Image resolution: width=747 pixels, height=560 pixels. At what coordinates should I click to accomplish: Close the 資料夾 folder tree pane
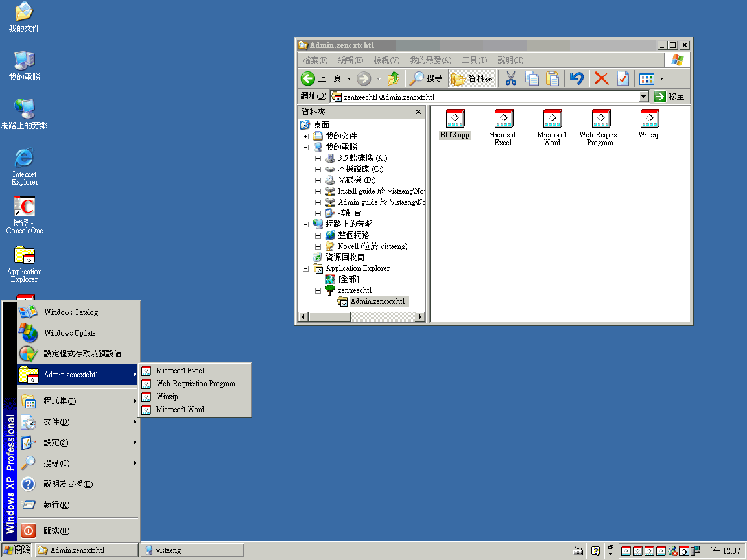click(x=418, y=112)
